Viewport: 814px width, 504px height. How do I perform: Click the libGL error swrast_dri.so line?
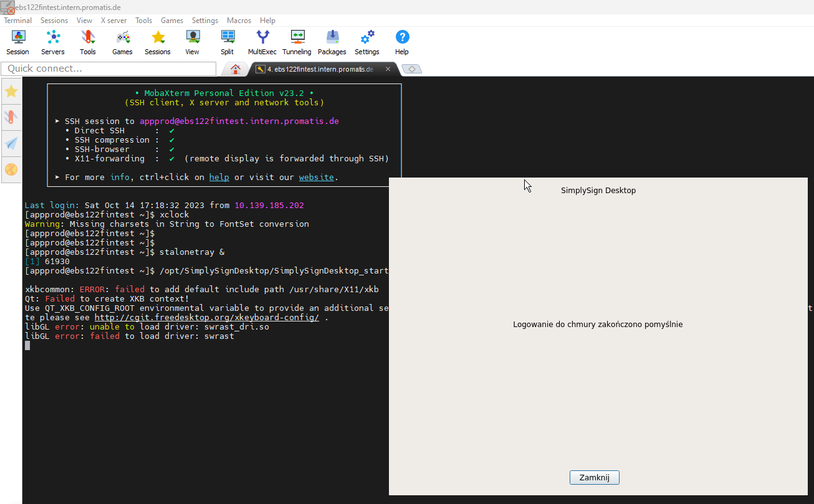coord(146,327)
